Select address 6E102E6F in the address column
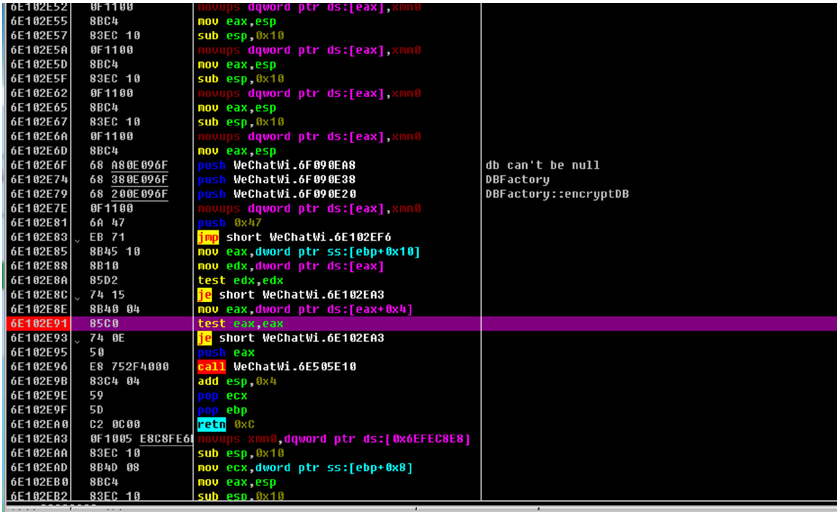This screenshot has width=837, height=512. pos(39,165)
